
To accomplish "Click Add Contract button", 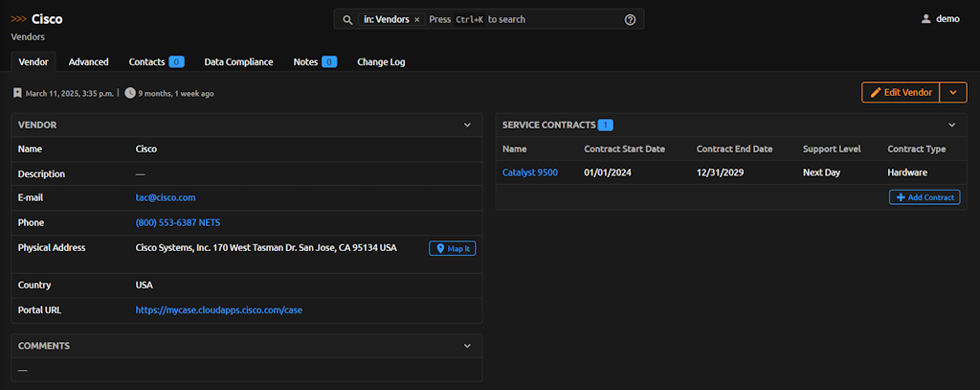I will click(924, 197).
